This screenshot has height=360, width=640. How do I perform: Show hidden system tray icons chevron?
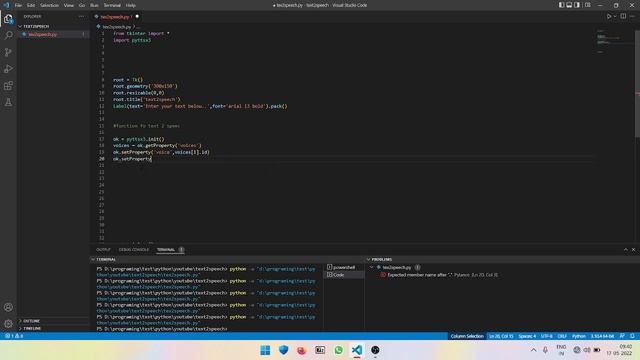tap(533, 350)
